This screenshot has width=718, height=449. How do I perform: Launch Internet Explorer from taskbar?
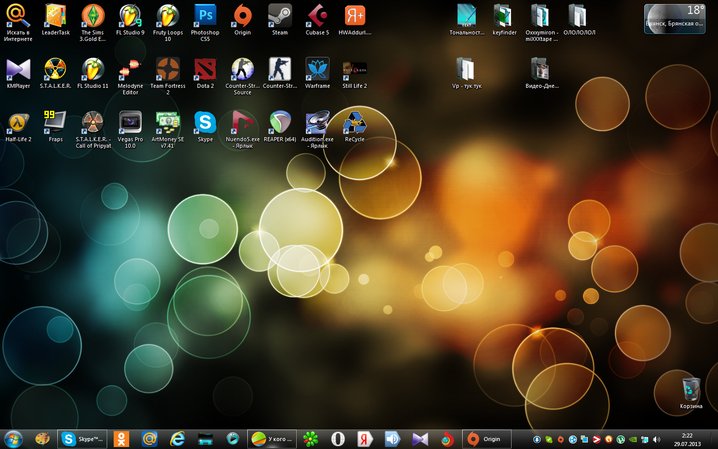click(177, 439)
